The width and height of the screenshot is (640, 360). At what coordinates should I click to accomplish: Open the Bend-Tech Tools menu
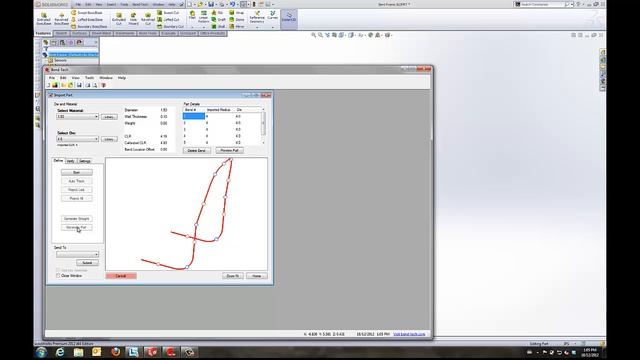(x=89, y=78)
